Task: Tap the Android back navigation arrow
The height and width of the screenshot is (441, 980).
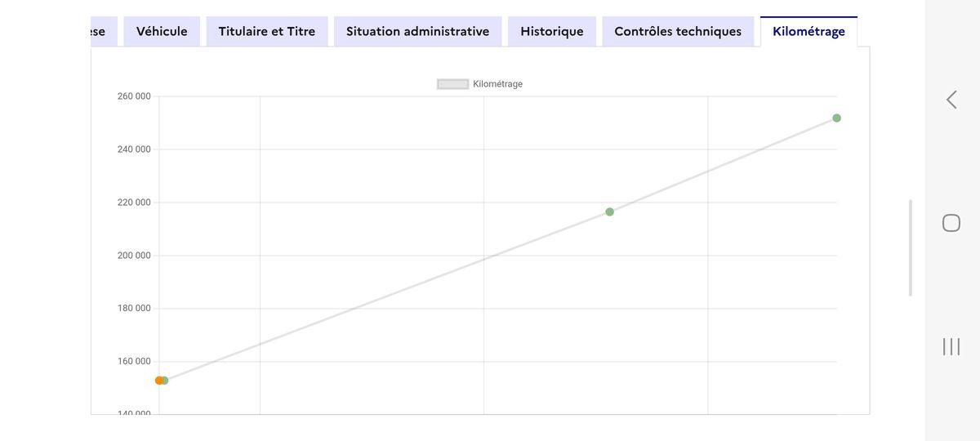Action: [x=951, y=100]
